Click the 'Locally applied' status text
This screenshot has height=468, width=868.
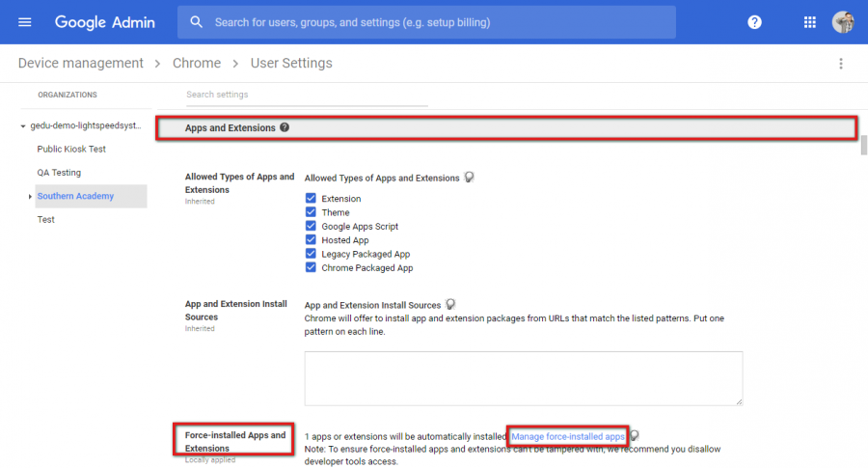[x=210, y=459]
